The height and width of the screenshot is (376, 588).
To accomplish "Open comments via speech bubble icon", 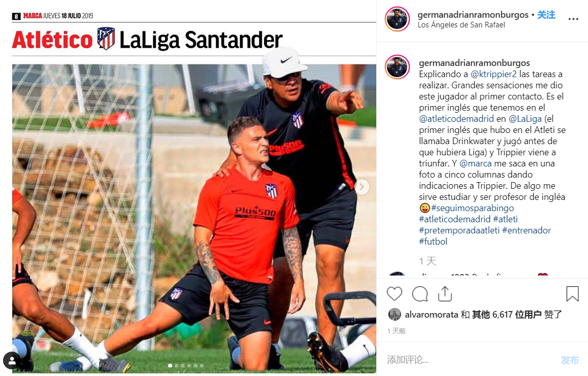I will pyautogui.click(x=419, y=294).
